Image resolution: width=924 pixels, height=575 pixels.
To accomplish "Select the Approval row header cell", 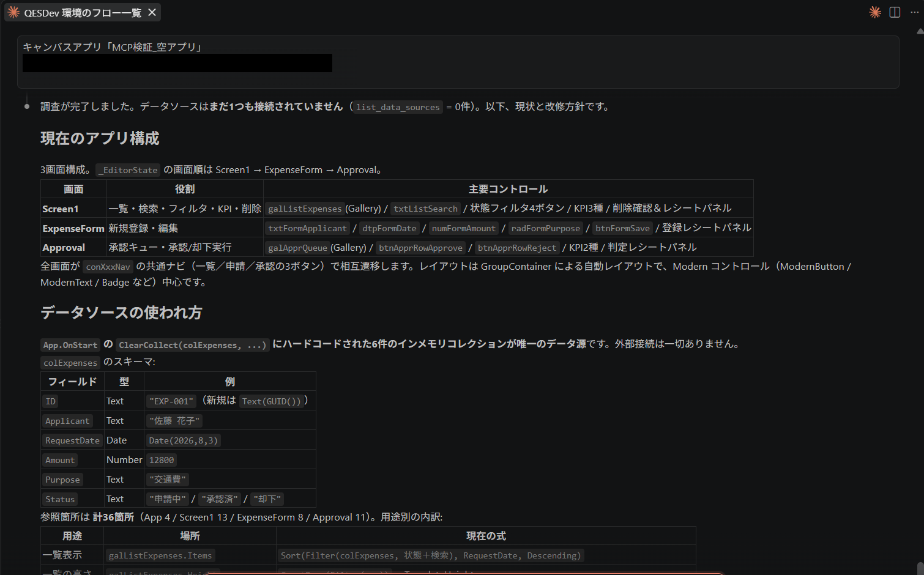I will coord(73,247).
